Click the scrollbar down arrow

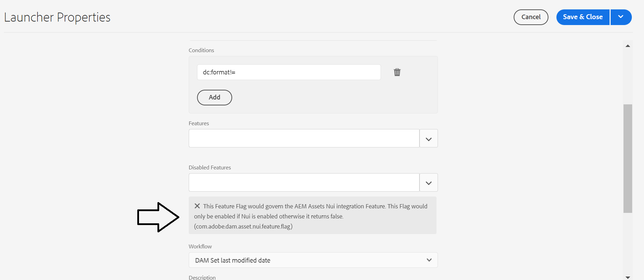(x=628, y=277)
